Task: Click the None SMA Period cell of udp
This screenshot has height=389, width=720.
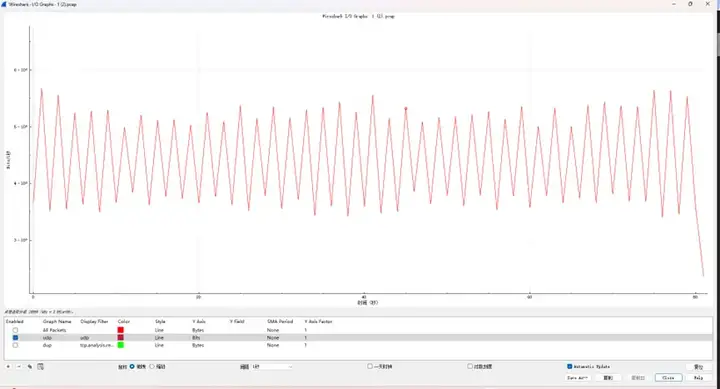Action: 273,338
